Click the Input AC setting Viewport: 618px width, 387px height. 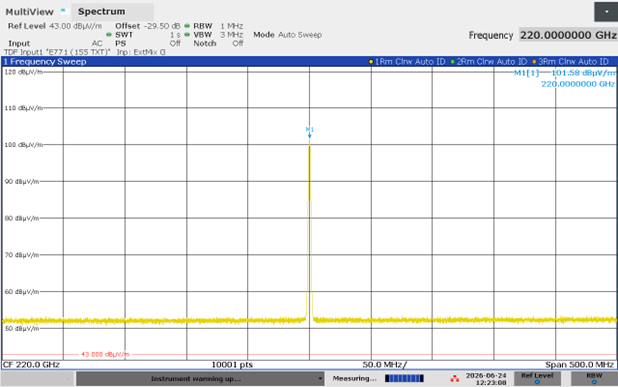[x=55, y=43]
